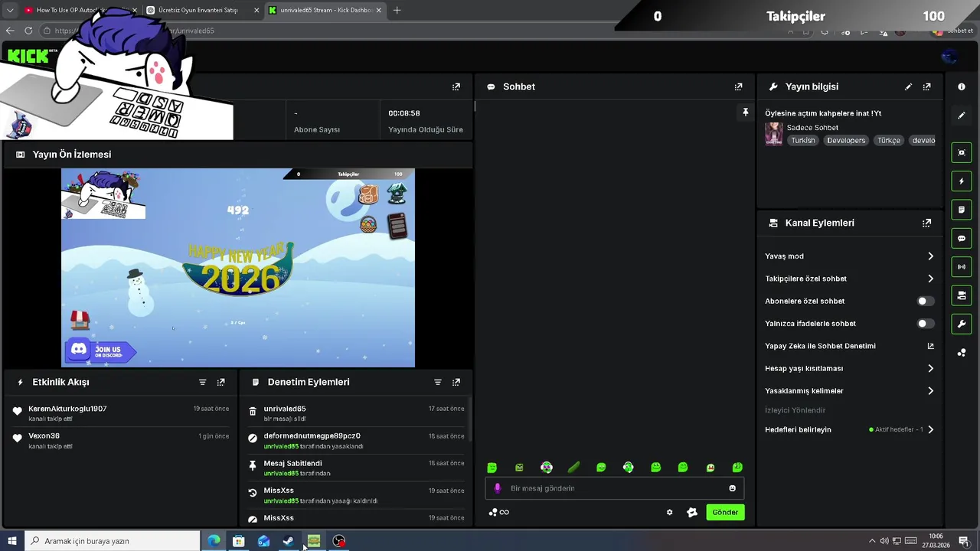
Task: Open emoji picker in message box
Action: [x=732, y=488]
